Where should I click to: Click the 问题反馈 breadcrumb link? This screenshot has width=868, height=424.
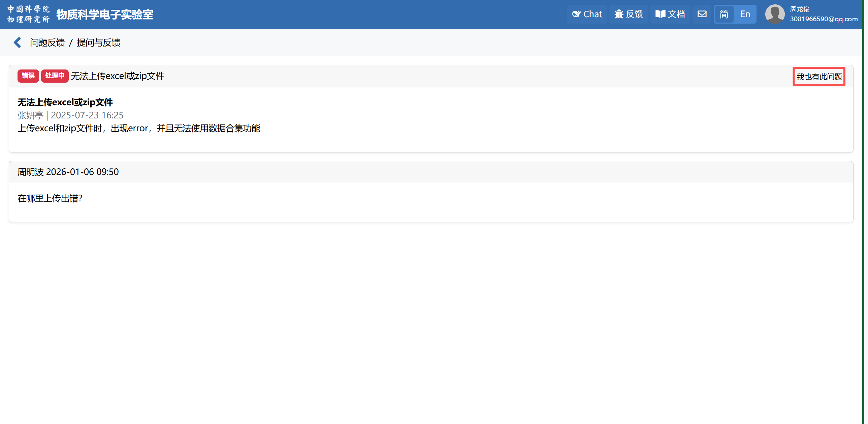point(47,43)
